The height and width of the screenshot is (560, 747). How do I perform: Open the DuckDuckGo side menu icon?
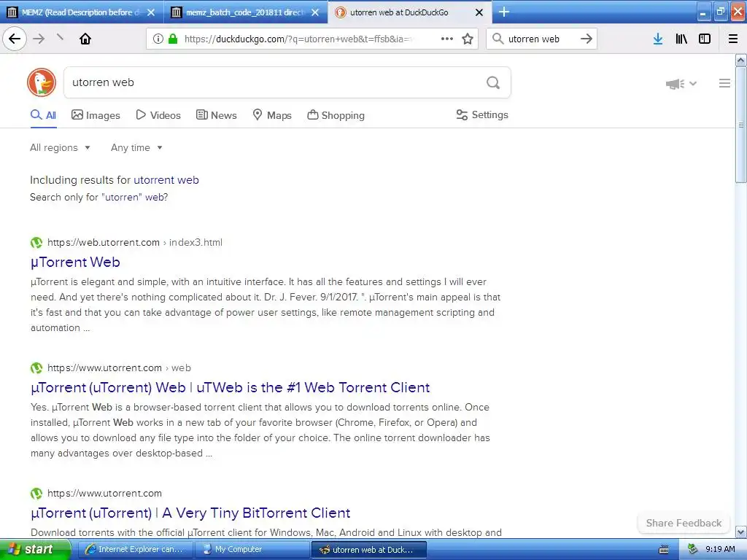[x=724, y=83]
